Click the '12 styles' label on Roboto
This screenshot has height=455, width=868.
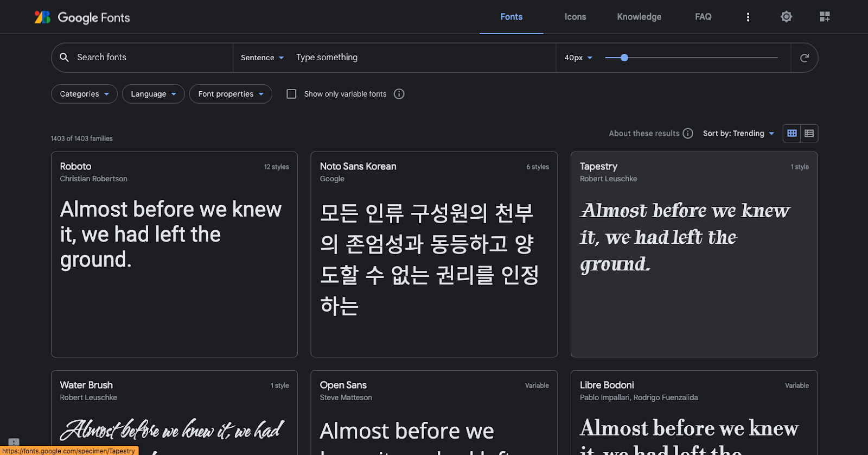click(x=276, y=167)
